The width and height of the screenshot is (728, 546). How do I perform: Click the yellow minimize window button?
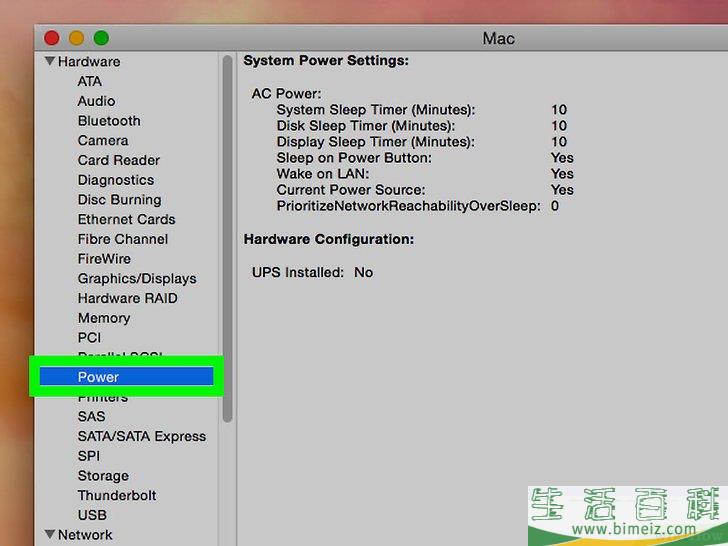(x=77, y=38)
